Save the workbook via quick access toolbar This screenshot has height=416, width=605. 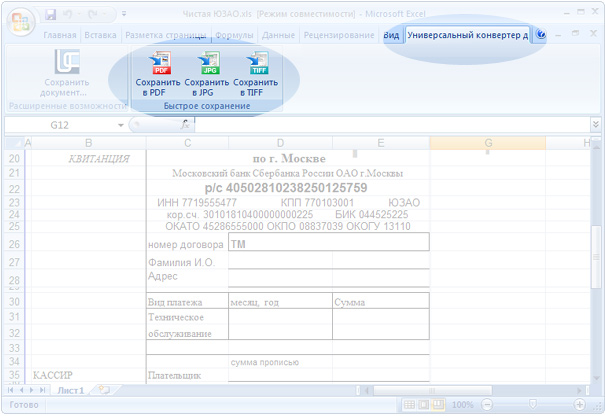[x=51, y=15]
